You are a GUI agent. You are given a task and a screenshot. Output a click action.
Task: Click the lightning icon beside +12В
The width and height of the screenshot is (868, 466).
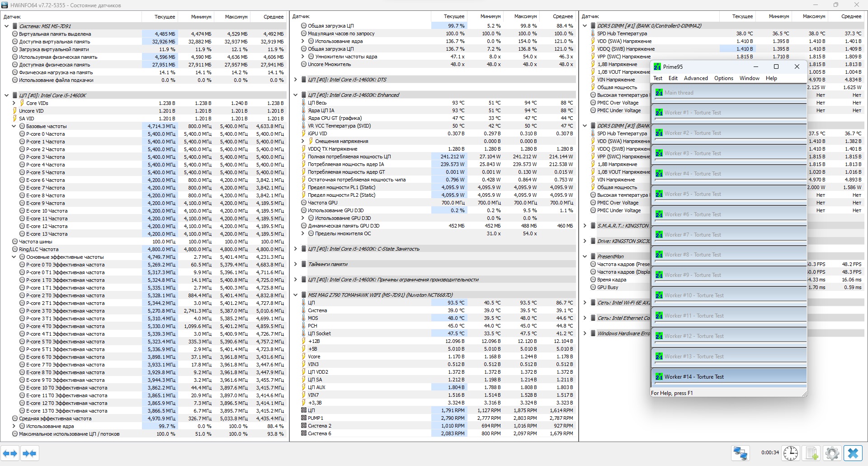pos(304,341)
